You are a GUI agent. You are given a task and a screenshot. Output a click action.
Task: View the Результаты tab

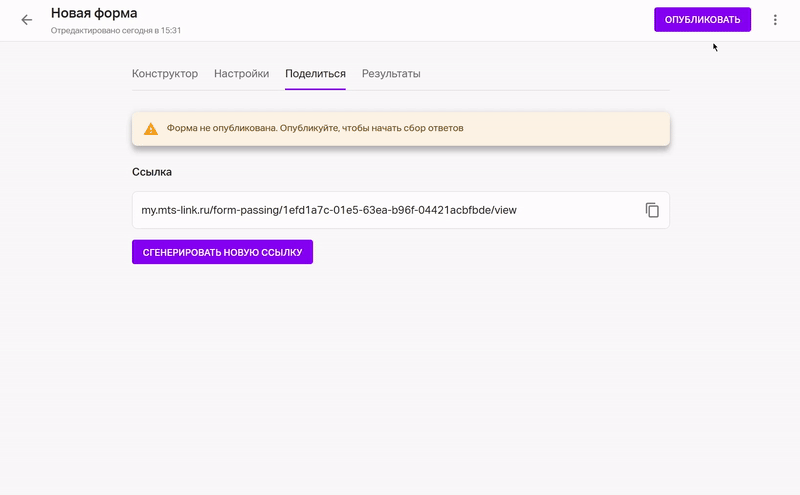[391, 73]
